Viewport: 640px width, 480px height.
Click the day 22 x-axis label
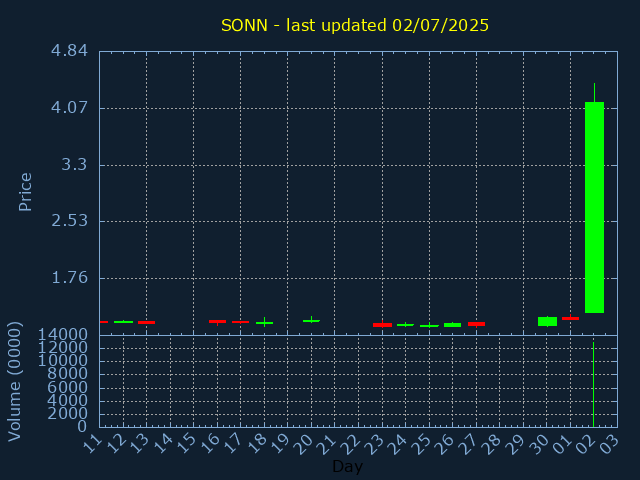pos(351,444)
